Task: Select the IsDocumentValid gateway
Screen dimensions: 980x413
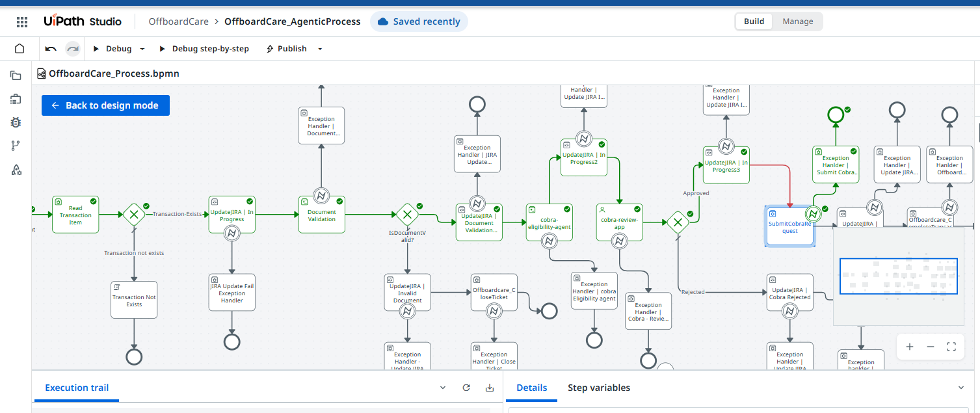Action: 407,215
